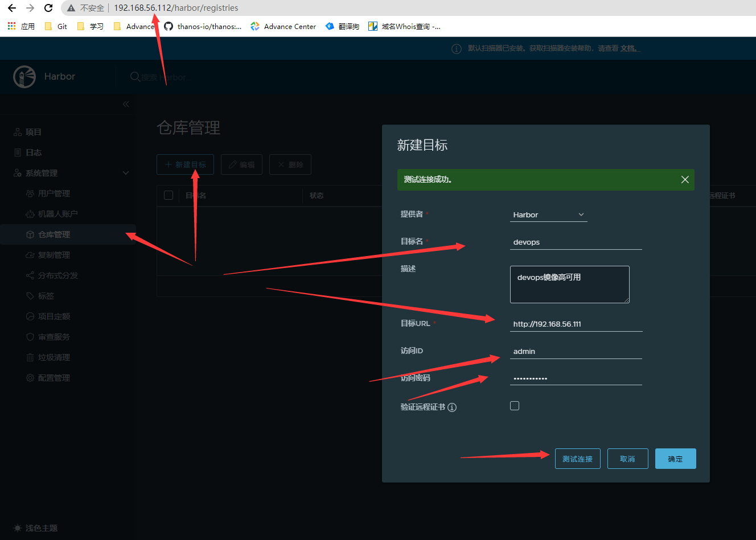Focus the 描述 textarea

(x=570, y=285)
